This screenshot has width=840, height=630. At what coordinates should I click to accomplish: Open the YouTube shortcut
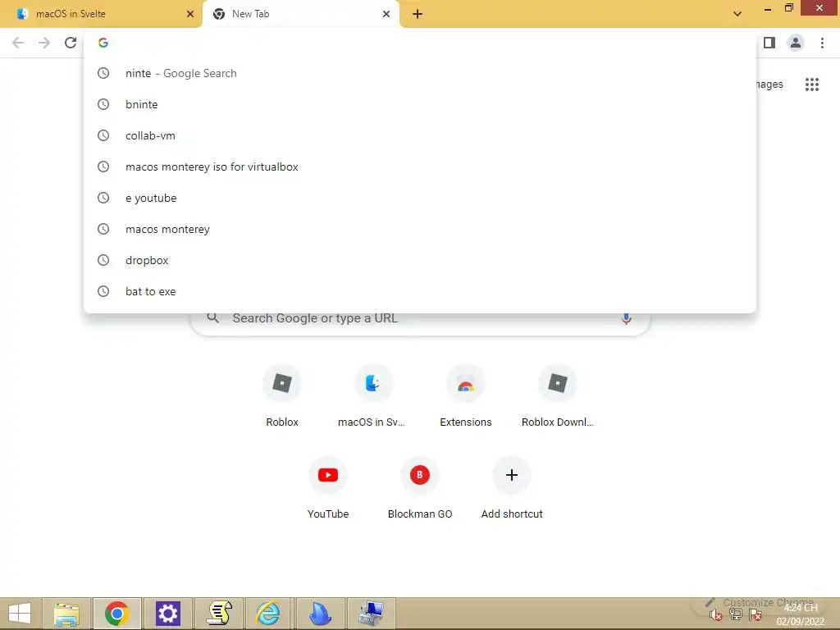click(328, 488)
